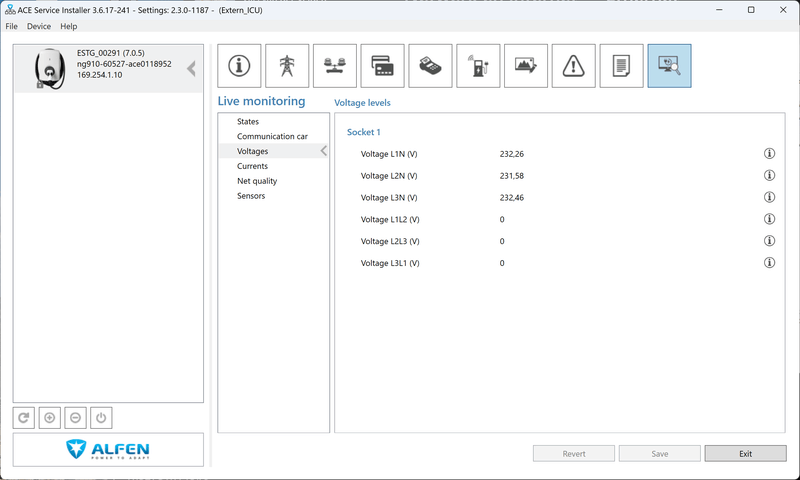Click the ng910-60527-ace0118952 device identifier

[x=124, y=64]
